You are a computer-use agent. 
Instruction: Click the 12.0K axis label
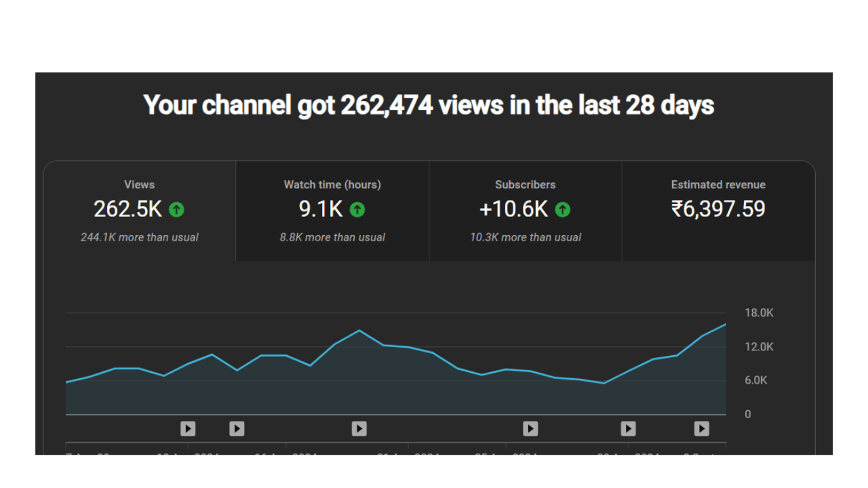(x=759, y=347)
